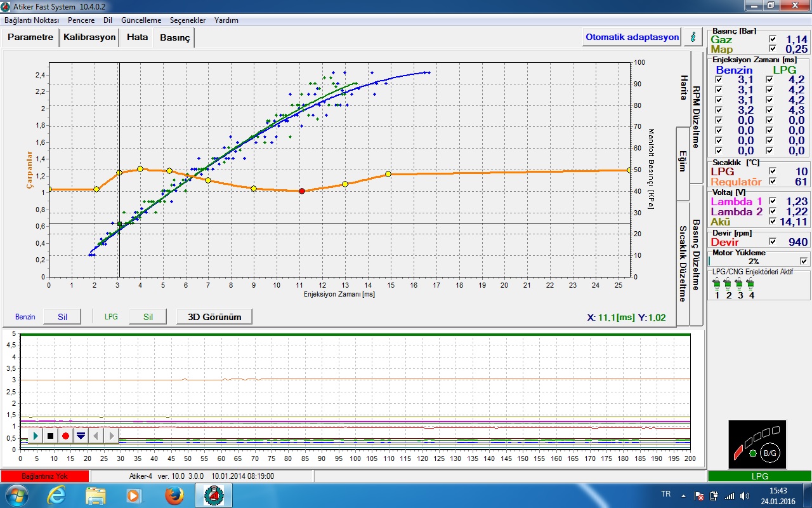Click Sil next to LPG label
This screenshot has height=508, width=812.
pyautogui.click(x=148, y=316)
